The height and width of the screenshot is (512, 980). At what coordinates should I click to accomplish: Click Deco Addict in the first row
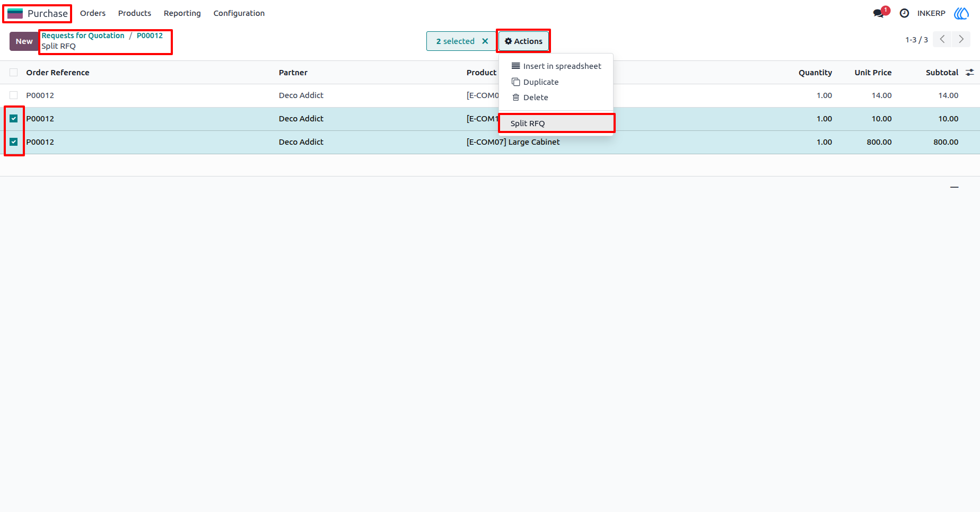pos(301,95)
